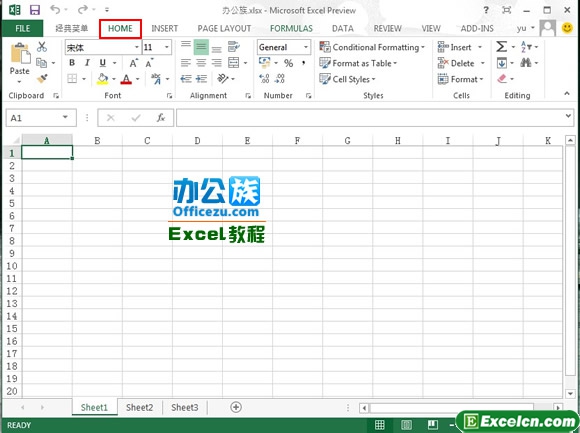Screen dimensions: 580x433
Task: Click the Paste clipboard icon
Action: click(20, 54)
